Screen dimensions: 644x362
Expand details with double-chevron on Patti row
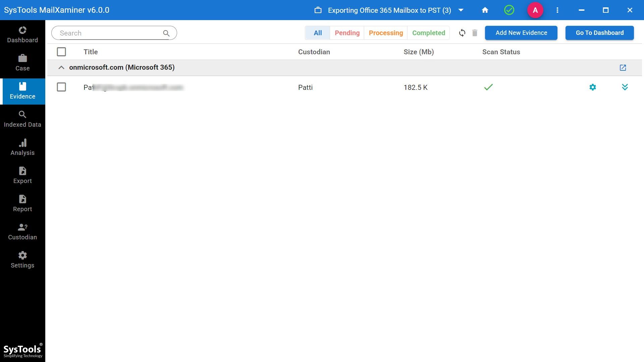pos(625,87)
